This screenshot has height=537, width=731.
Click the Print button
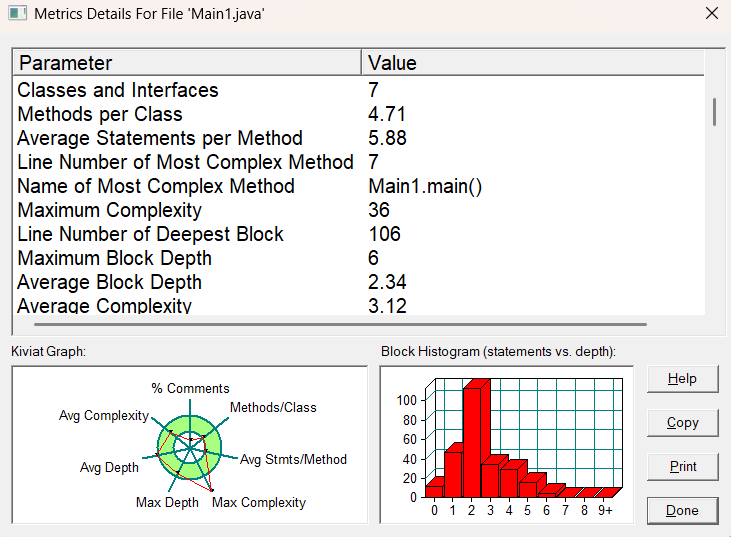coord(682,466)
